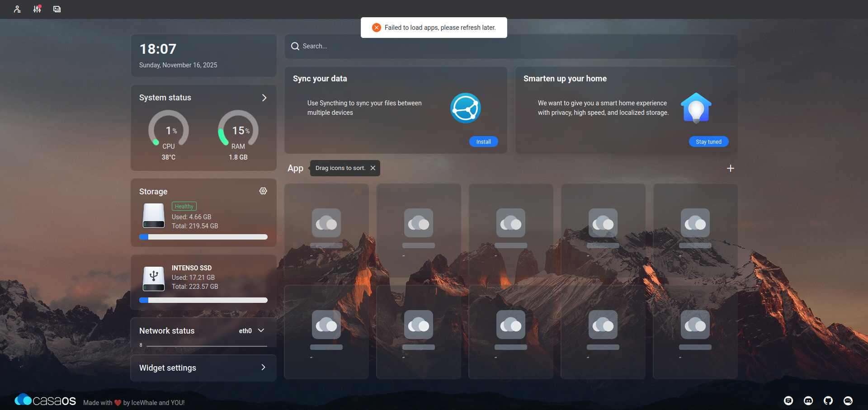The image size is (868, 410).
Task: Install Syncthing
Action: pos(484,142)
